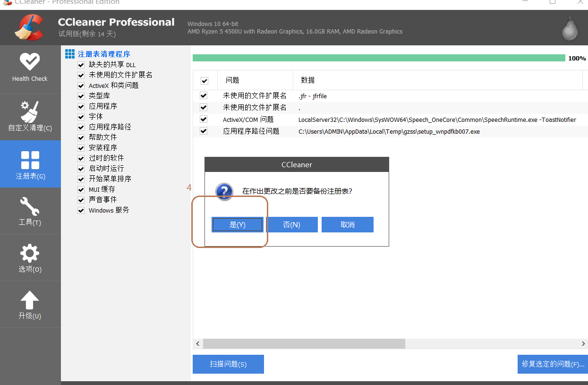Toggle 字体 checkbox

coord(81,117)
